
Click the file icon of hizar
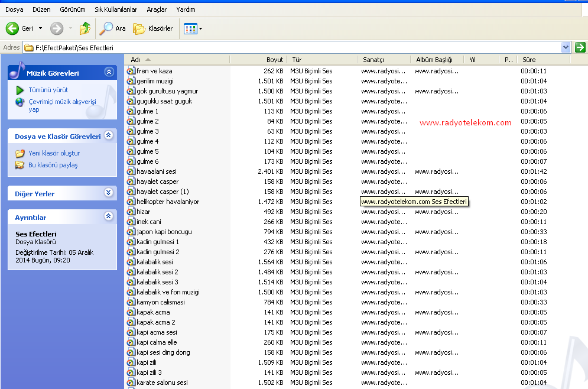[131, 211]
